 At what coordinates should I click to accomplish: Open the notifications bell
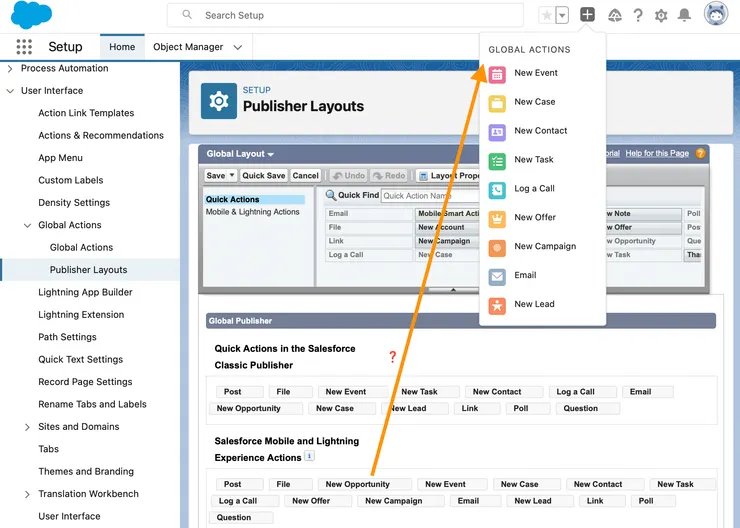[x=684, y=16]
